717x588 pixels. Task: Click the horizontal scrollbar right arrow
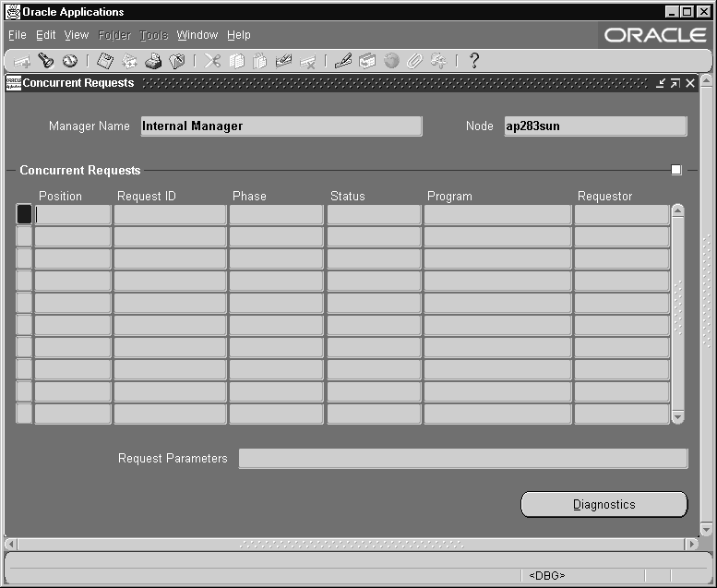click(x=692, y=544)
